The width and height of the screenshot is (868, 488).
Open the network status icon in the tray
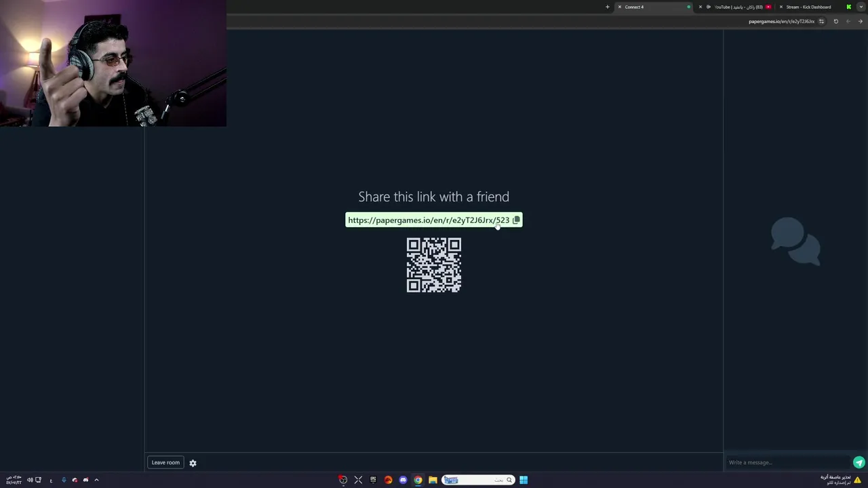coord(38,480)
